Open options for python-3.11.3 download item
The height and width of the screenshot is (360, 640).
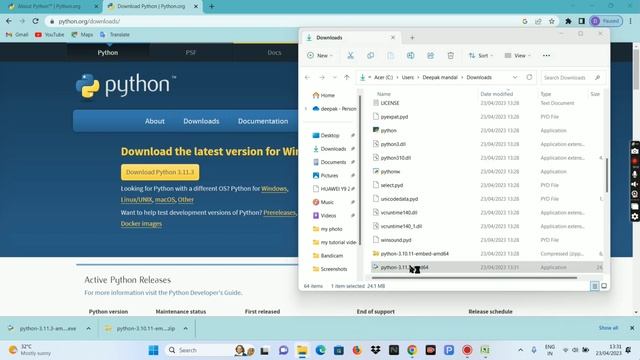point(89,329)
